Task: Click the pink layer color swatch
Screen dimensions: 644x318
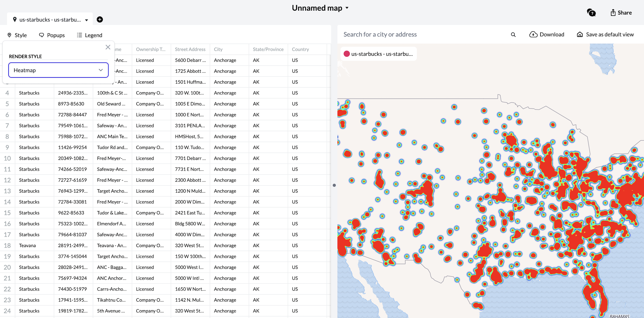Action: tap(347, 54)
